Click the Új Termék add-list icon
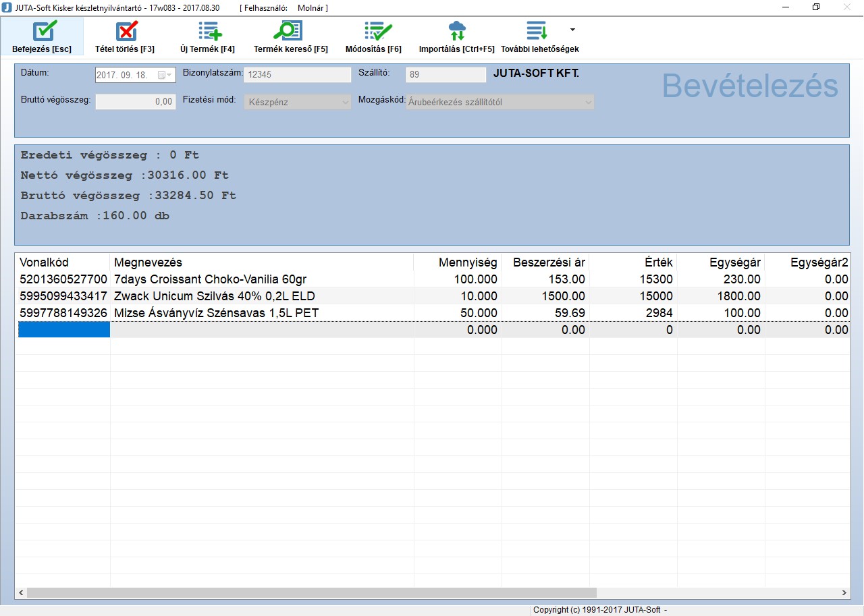This screenshot has width=864, height=616. (x=209, y=31)
